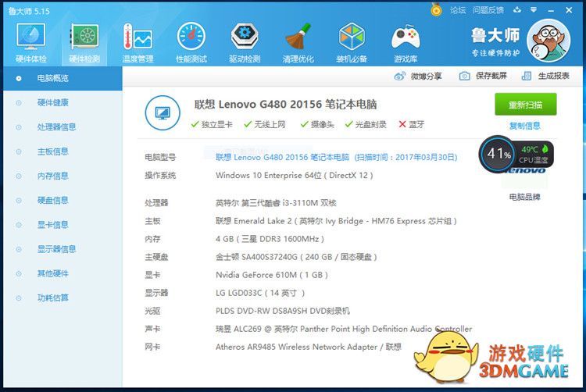Select the 温度管理 thermometer icon
This screenshot has height=392, width=586.
click(138, 37)
